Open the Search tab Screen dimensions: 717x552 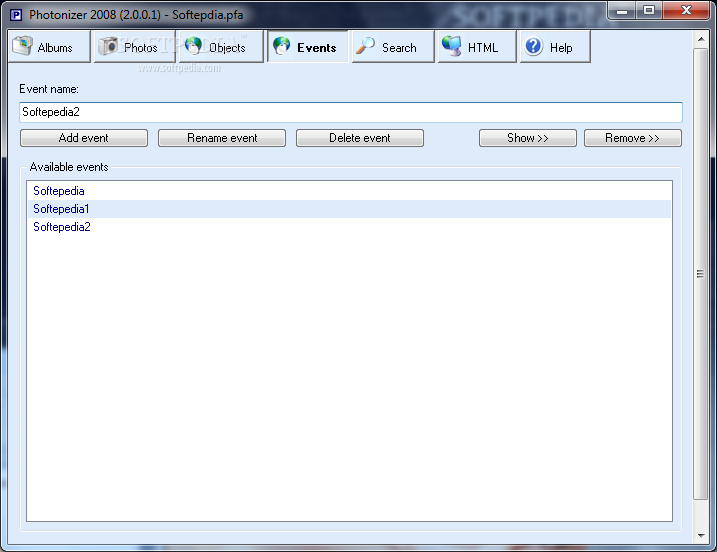(x=393, y=46)
